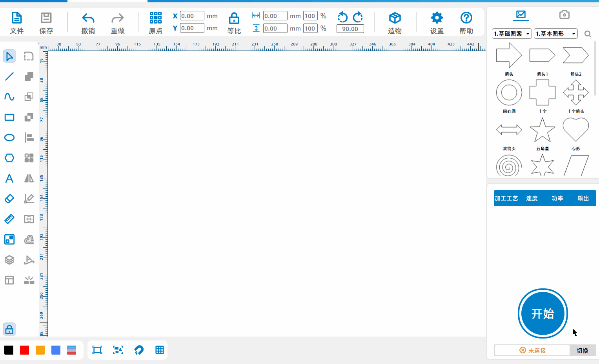Click the 未连接 connection status

point(532,350)
